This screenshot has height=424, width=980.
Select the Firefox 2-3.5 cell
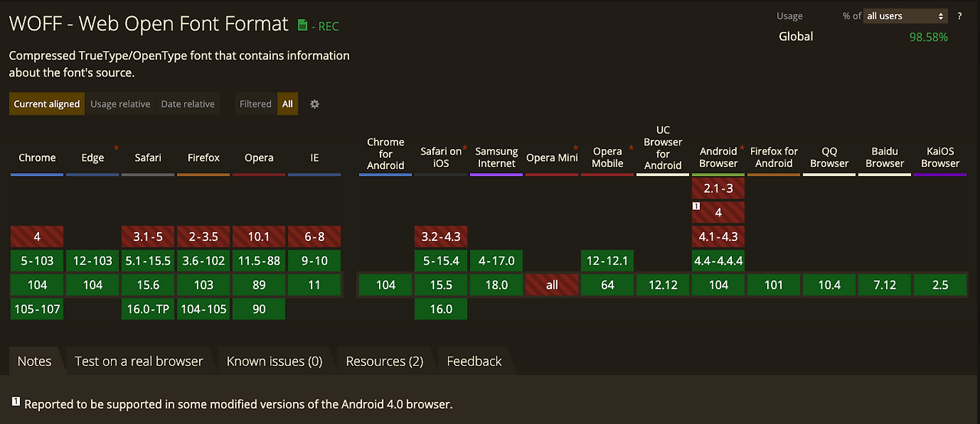204,236
